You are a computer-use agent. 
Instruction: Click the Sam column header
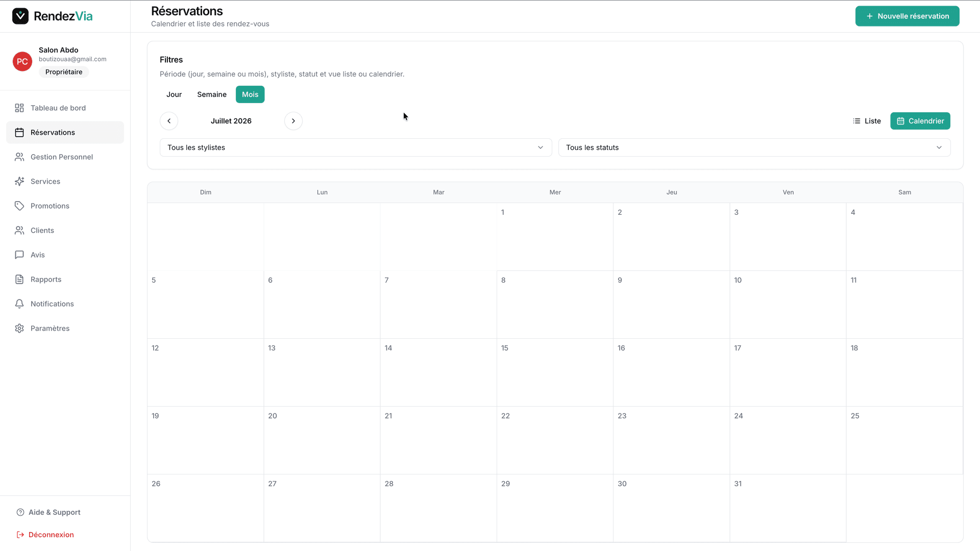click(905, 192)
